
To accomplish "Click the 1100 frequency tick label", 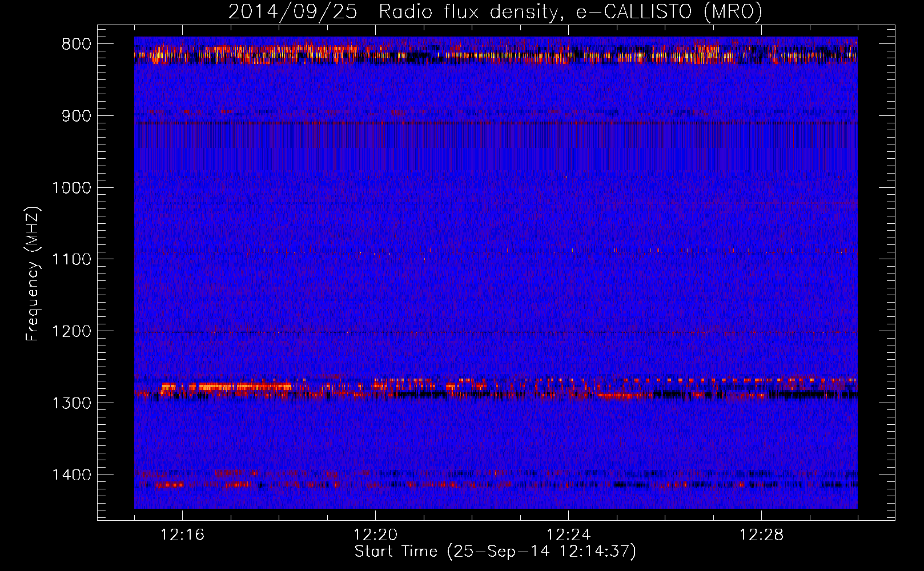I will (x=71, y=259).
